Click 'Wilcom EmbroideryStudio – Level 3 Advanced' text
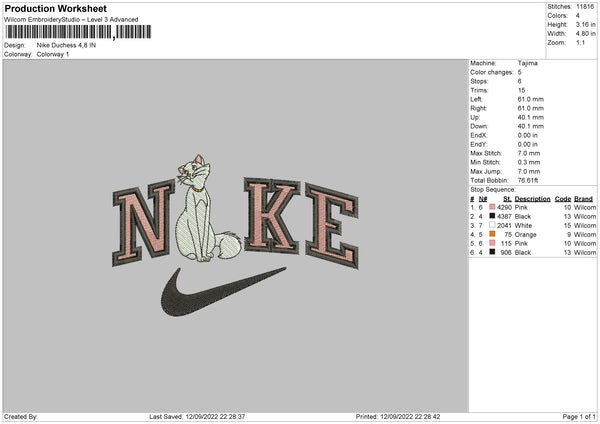Screen dimensions: 600x424 coord(71,20)
